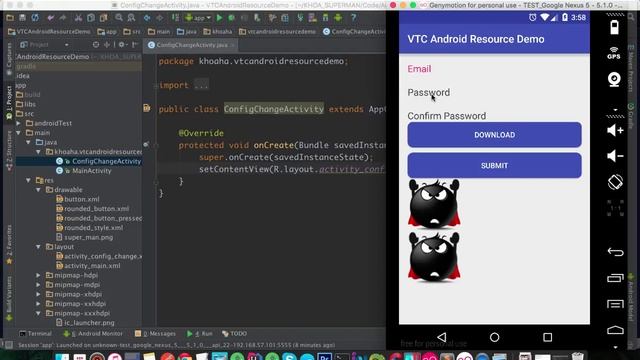
Task: Hide the Project tool window
Action: coord(135,44)
